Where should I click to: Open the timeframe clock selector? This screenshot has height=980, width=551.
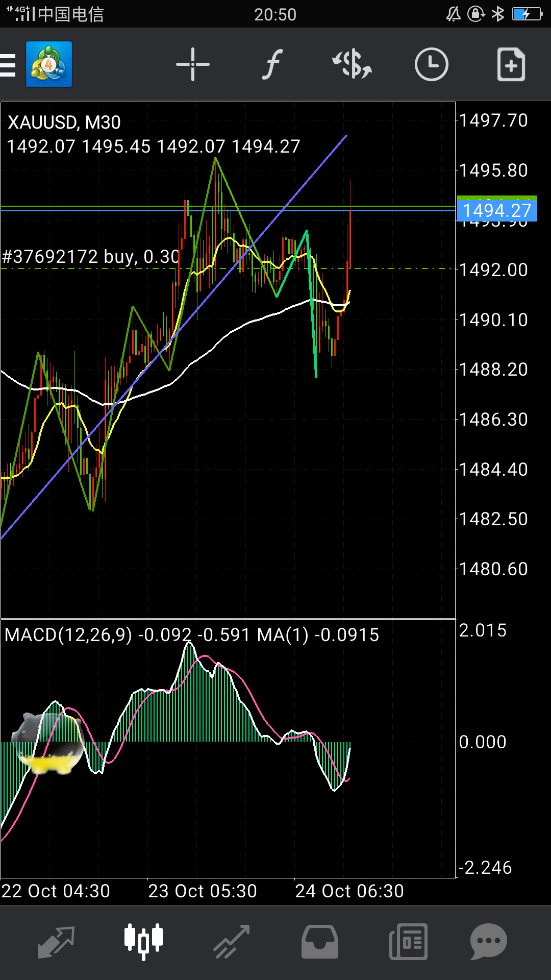[432, 65]
